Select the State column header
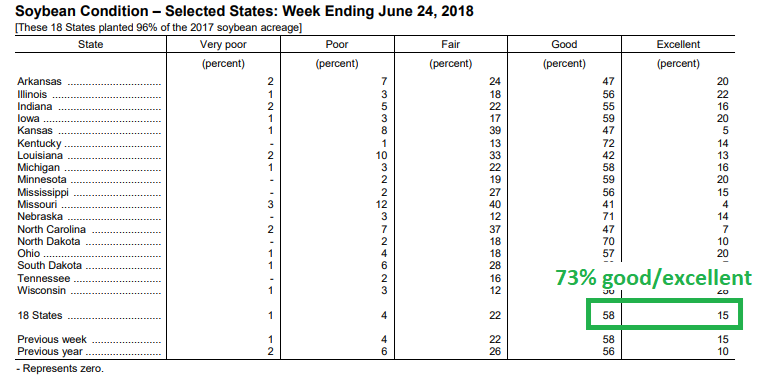This screenshot has height=380, width=762. tap(90, 45)
